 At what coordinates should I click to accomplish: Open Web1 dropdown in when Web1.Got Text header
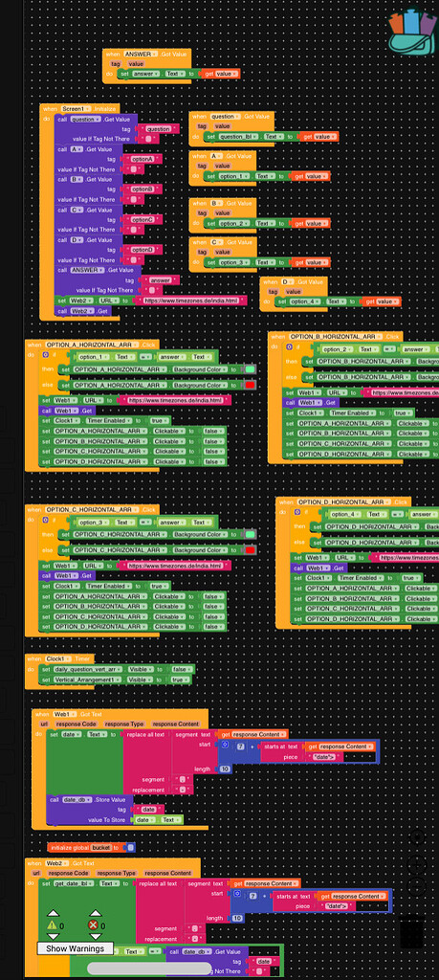[x=64, y=714]
